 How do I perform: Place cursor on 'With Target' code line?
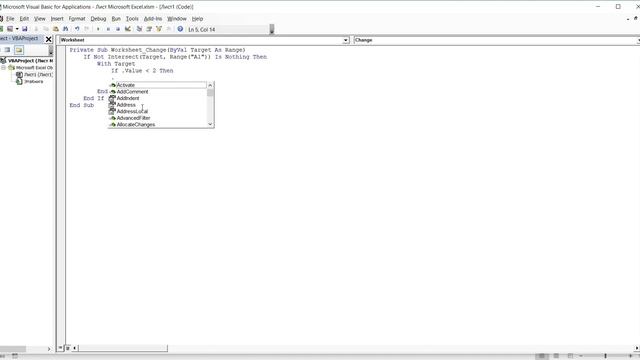116,64
